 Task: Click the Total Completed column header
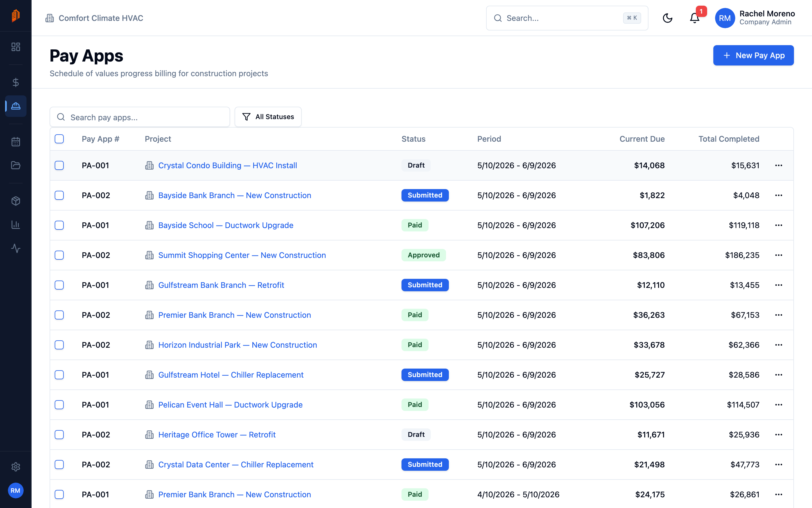(x=729, y=139)
